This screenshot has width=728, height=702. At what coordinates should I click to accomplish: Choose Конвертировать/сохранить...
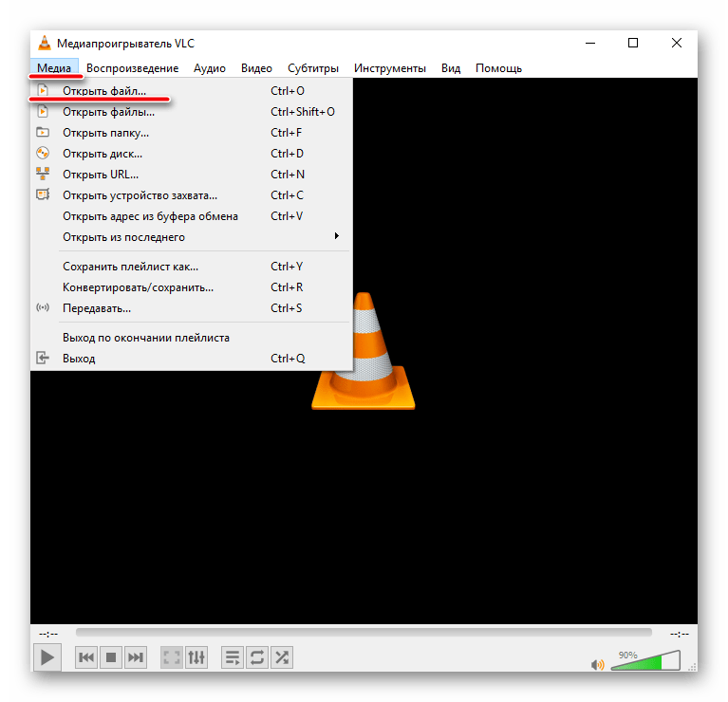tap(192, 287)
